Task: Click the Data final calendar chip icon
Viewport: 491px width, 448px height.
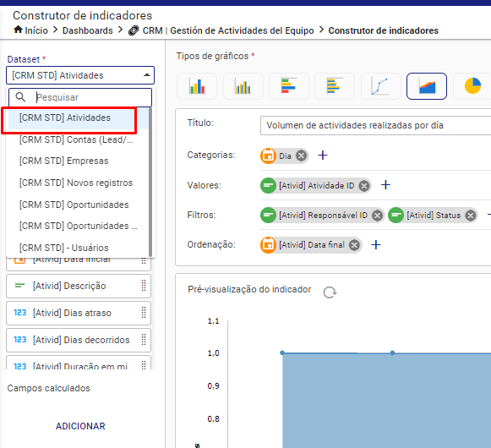Action: [x=268, y=245]
